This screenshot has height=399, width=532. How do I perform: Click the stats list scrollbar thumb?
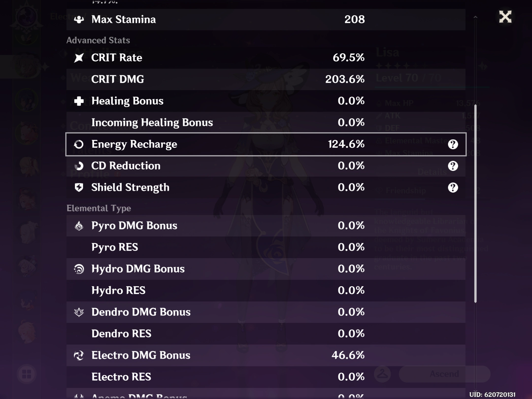(475, 203)
